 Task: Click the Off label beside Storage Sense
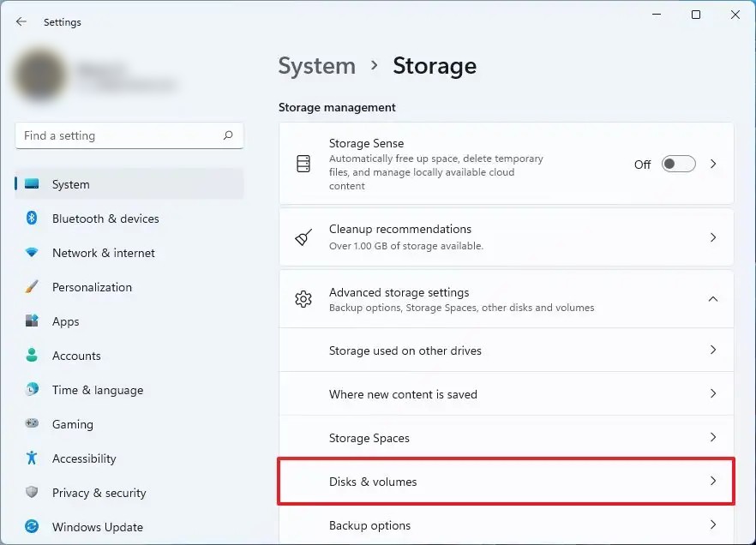point(642,165)
